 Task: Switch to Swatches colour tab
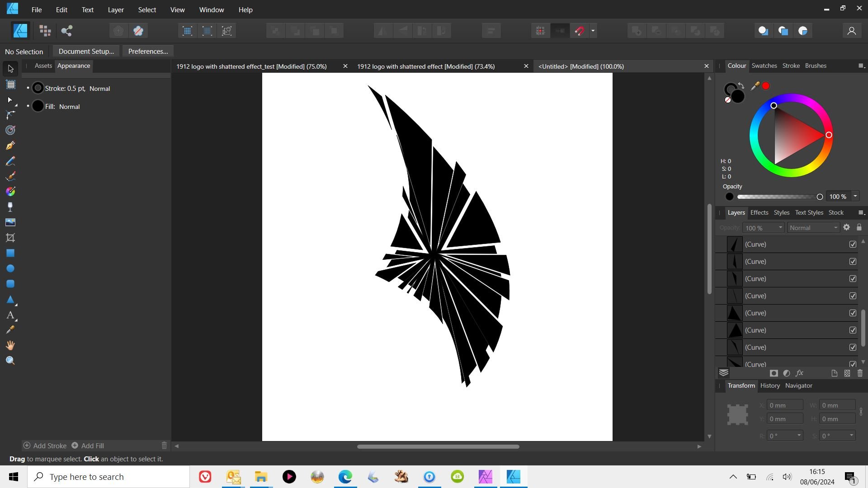(765, 66)
